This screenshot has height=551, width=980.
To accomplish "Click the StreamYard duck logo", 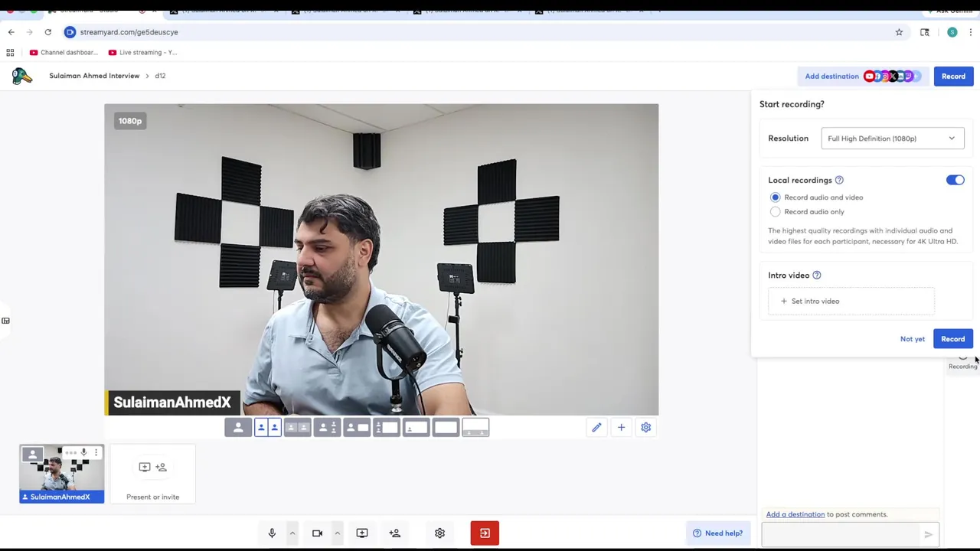I will coord(22,76).
